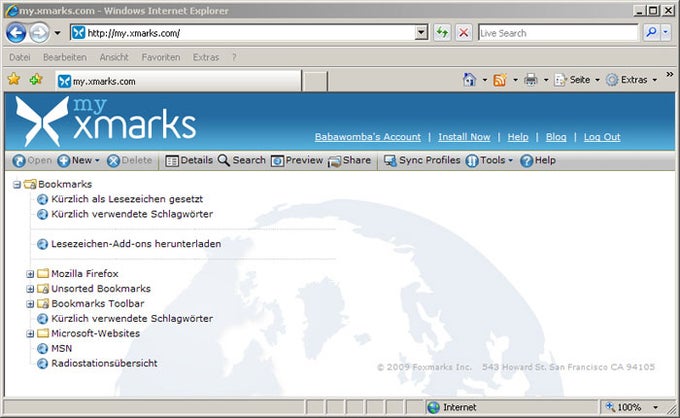Image resolution: width=680 pixels, height=418 pixels.
Task: Select Lesezeichen-Add-ons herunterladen bookmark
Action: [136, 244]
